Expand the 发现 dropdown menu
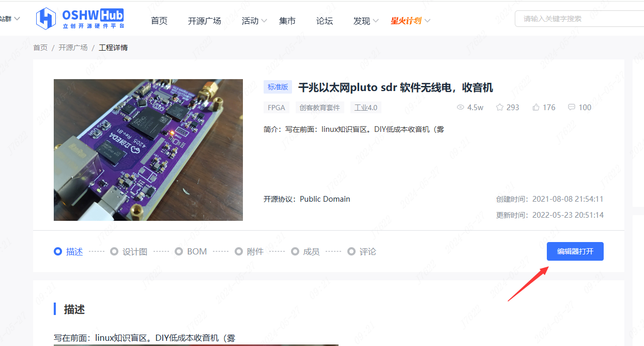Screen dimensions: 644x346 pyautogui.click(x=366, y=21)
